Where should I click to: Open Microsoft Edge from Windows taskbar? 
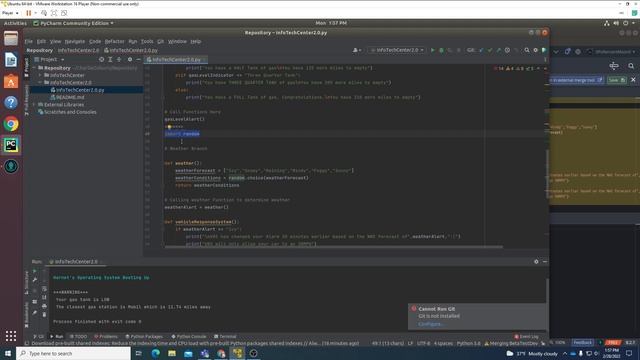tap(156, 353)
